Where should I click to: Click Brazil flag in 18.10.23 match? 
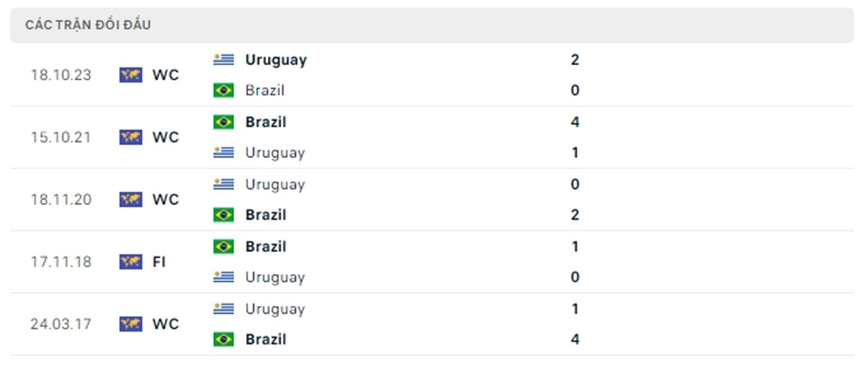[x=224, y=90]
